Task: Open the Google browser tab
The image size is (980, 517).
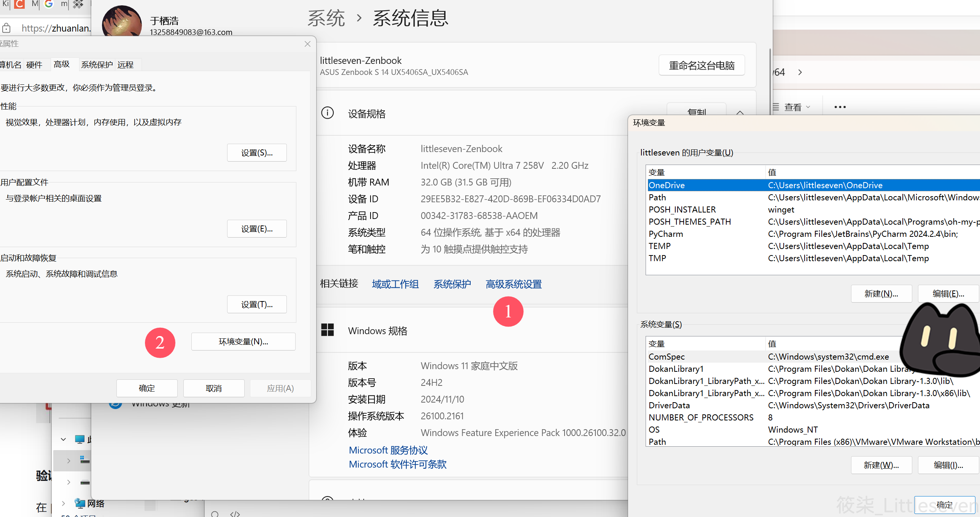Action: coord(49,4)
